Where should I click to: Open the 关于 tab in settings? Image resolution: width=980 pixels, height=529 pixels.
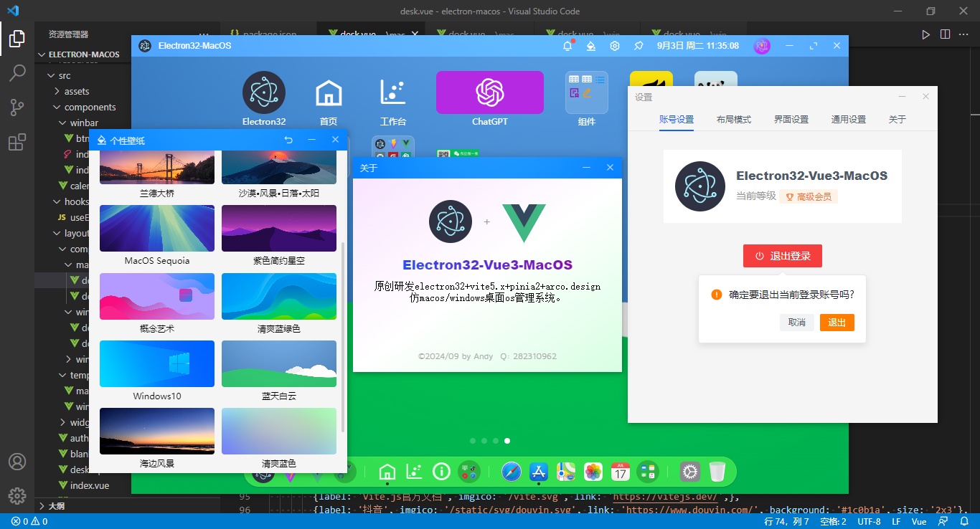897,120
